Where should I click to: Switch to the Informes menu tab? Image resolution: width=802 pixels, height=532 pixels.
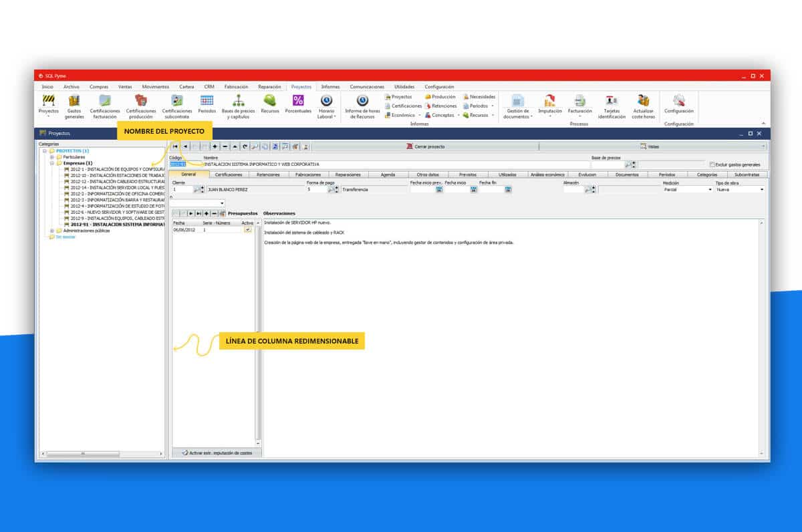[330, 87]
